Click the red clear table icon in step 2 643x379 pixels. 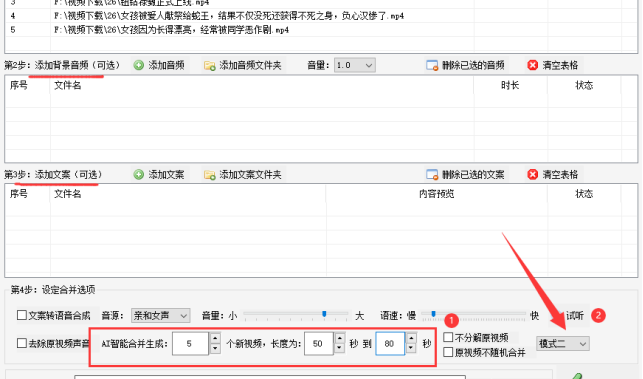[533, 65]
